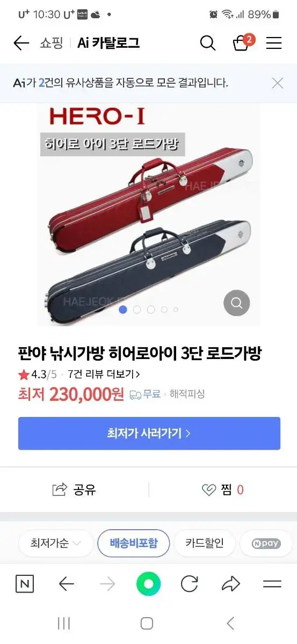Open browser bottom-bar menu lines
This screenshot has width=297, height=644.
[272, 584]
